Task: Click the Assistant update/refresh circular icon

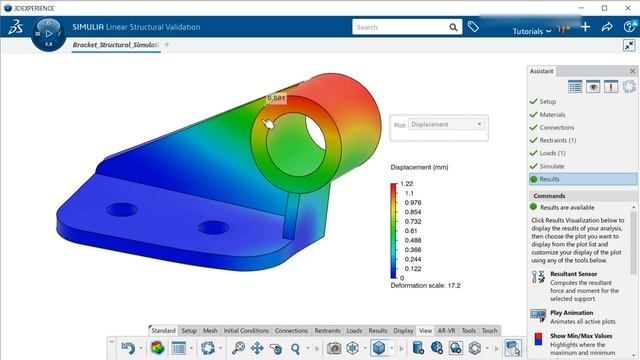Action: 629,87
